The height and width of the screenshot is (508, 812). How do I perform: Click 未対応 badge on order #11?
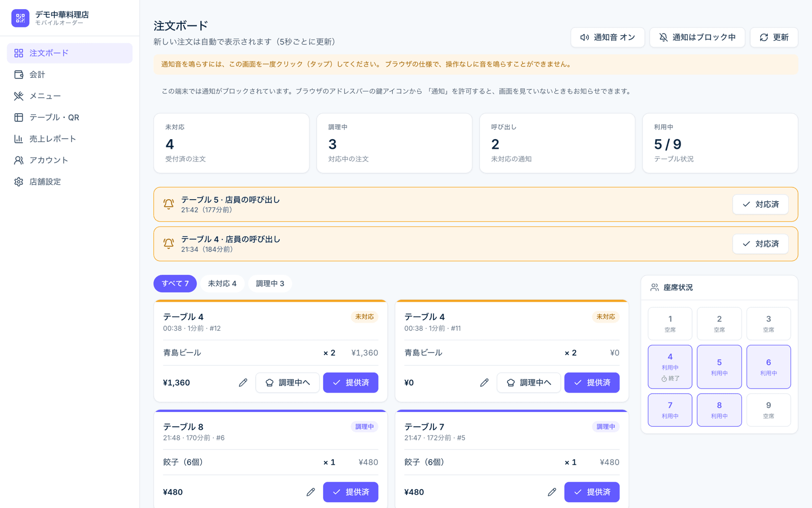click(605, 317)
